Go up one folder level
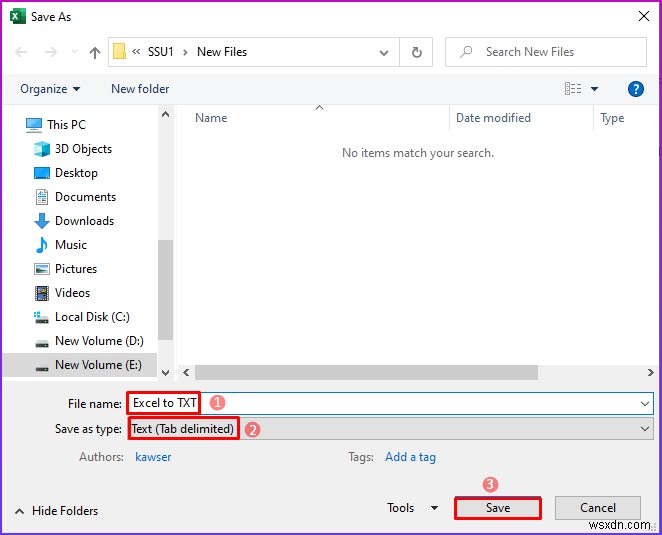 pyautogui.click(x=95, y=52)
